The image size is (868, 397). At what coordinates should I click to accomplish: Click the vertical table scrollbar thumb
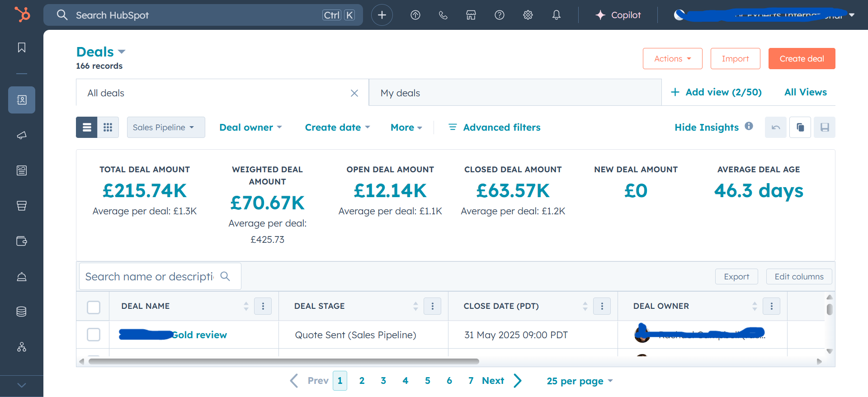coord(830,309)
